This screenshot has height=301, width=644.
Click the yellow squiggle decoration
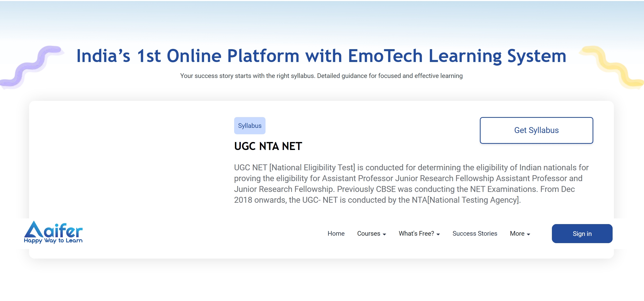(x=613, y=67)
